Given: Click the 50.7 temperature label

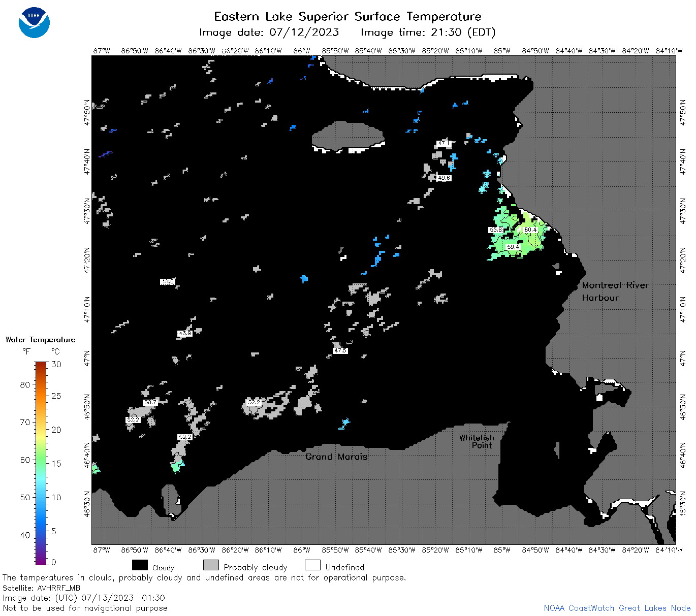Looking at the screenshot, I should click(150, 402).
